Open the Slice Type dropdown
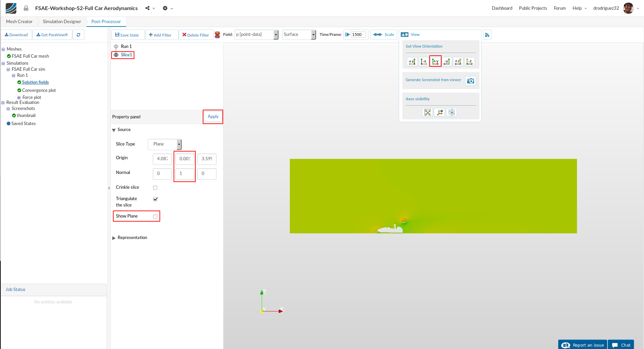Viewport: 644px width, 349px height. click(165, 144)
